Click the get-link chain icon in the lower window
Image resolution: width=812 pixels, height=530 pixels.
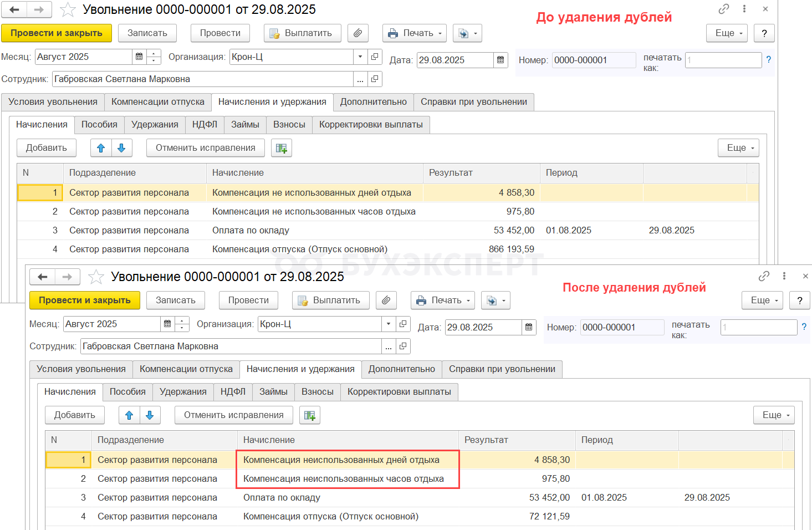764,276
